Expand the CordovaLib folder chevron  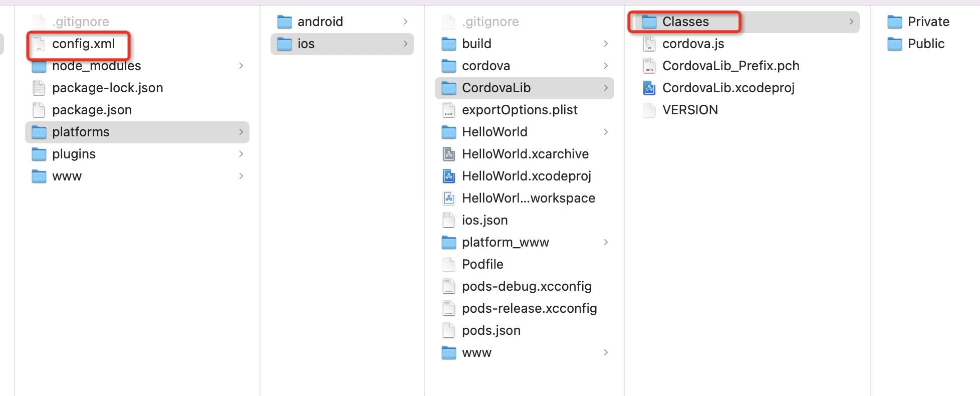606,88
